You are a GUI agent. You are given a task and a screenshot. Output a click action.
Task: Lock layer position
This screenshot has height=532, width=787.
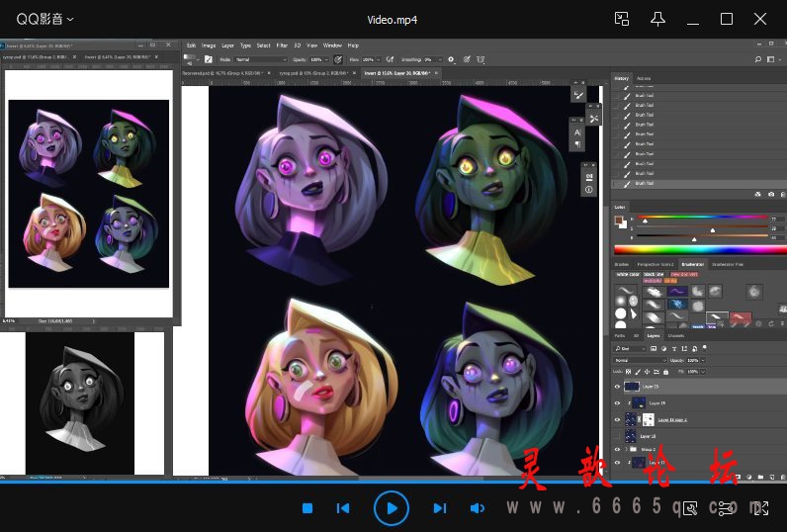point(647,372)
